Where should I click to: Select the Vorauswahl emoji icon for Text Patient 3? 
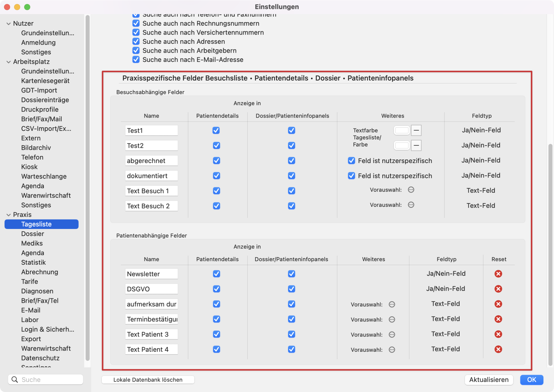click(391, 334)
